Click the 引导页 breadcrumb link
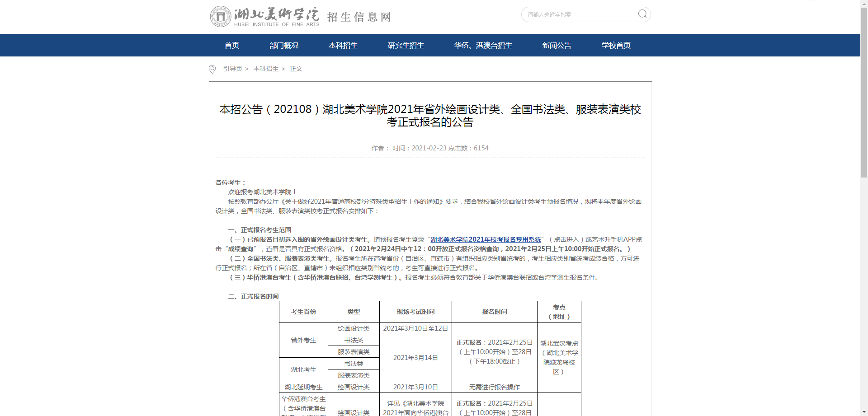Screen dimensions: 868x416 (232, 69)
